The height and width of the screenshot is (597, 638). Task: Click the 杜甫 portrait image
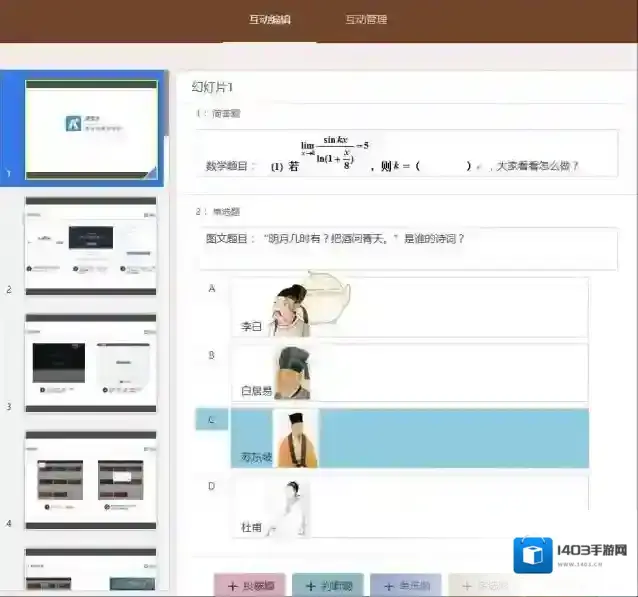pyautogui.click(x=290, y=507)
